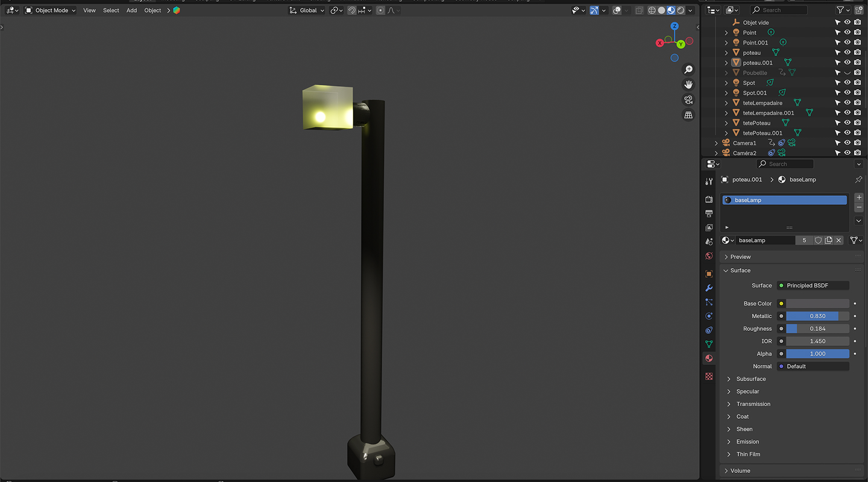Open the Render properties tab icon
The image size is (868, 482).
pos(709,199)
